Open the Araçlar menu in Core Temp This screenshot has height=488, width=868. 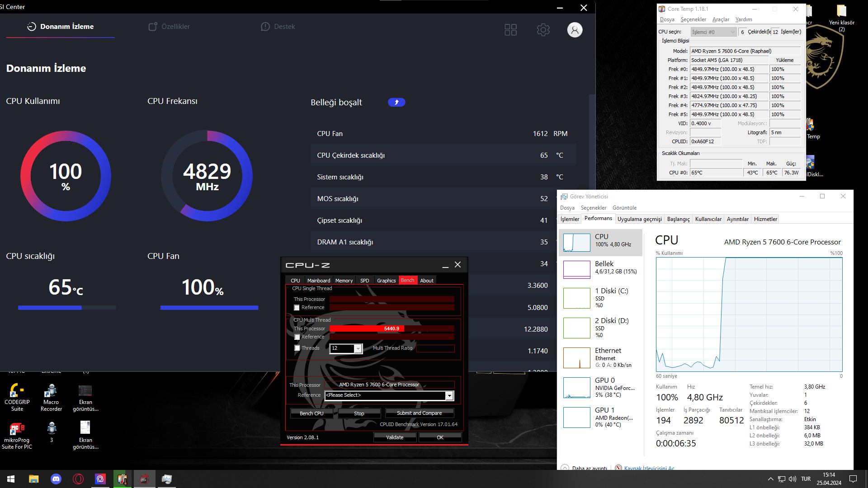point(721,19)
